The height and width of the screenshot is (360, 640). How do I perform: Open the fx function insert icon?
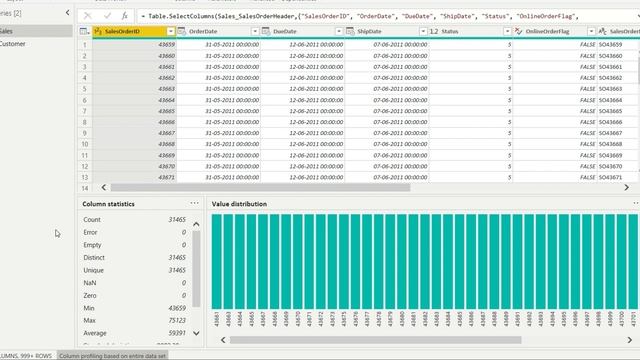pyautogui.click(x=124, y=16)
